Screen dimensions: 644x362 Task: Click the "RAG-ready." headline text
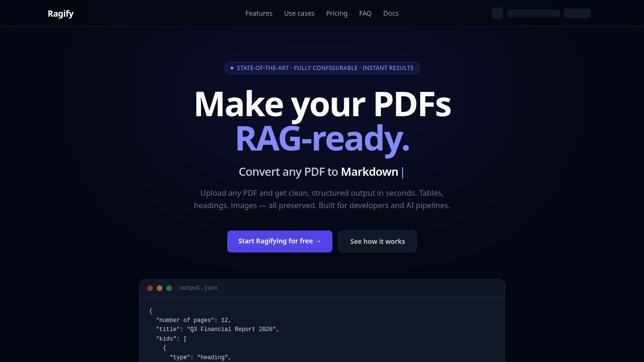click(x=322, y=138)
